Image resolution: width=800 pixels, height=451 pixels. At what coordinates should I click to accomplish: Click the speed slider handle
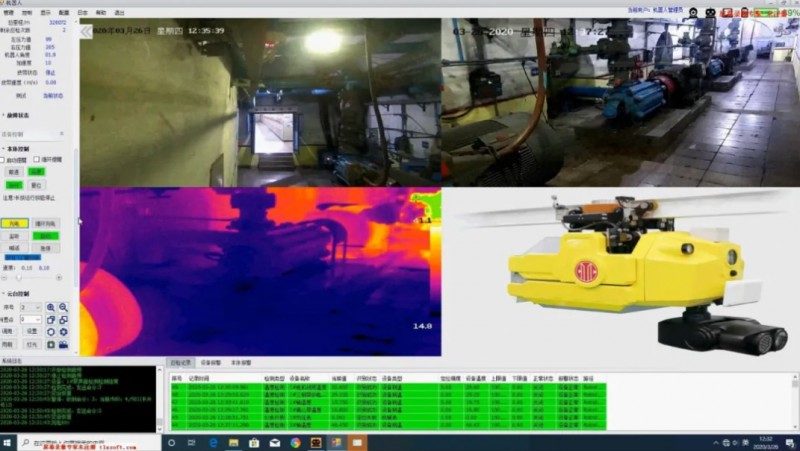pyautogui.click(x=19, y=278)
